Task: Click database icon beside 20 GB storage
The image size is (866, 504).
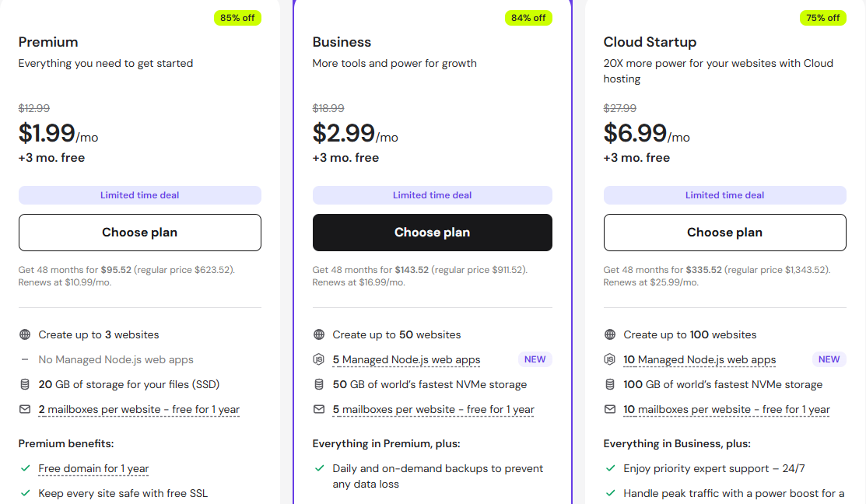Action: pyautogui.click(x=25, y=384)
